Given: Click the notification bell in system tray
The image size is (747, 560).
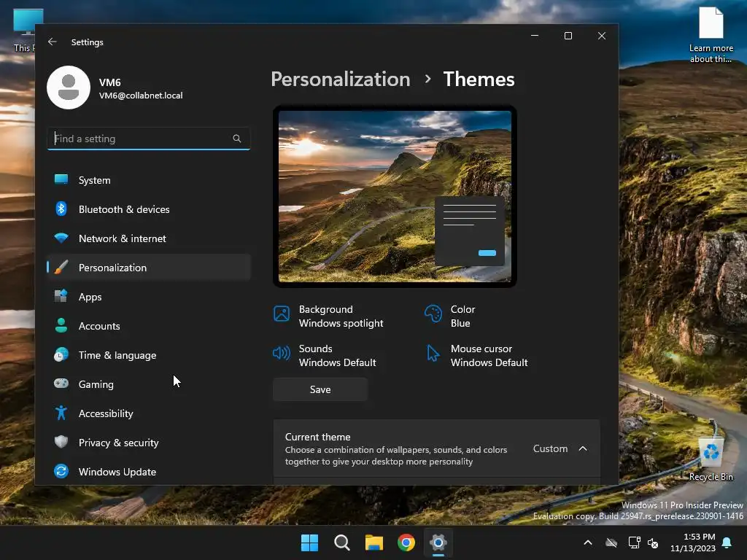Looking at the screenshot, I should (x=727, y=542).
